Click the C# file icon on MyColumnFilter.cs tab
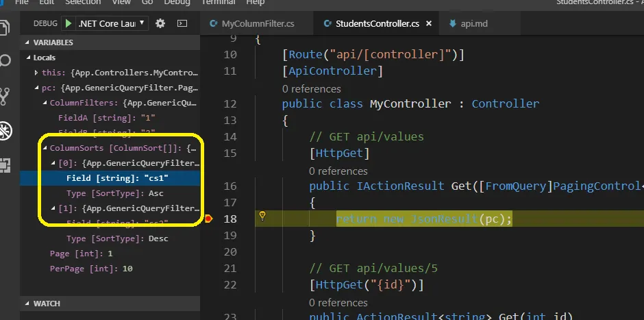The width and height of the screenshot is (644, 320). point(213,24)
